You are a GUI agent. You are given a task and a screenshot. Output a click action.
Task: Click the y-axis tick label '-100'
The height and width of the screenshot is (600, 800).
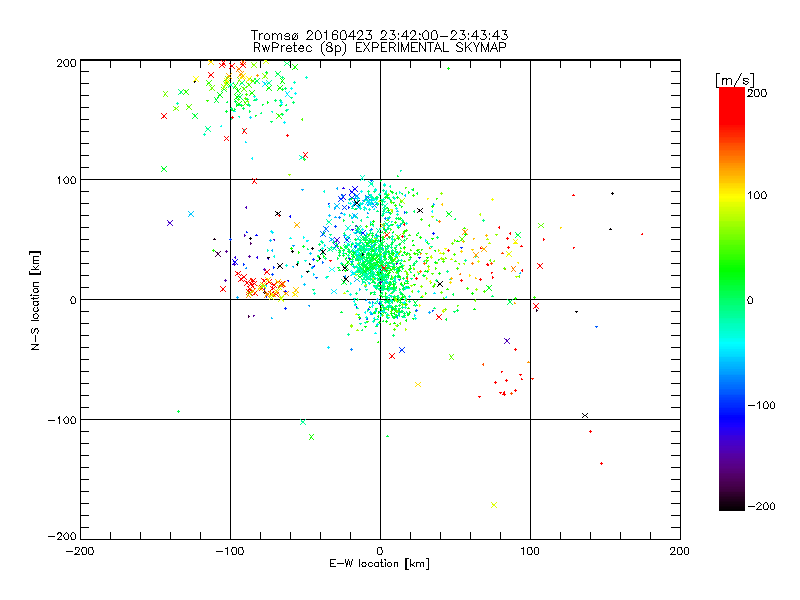tap(62, 420)
